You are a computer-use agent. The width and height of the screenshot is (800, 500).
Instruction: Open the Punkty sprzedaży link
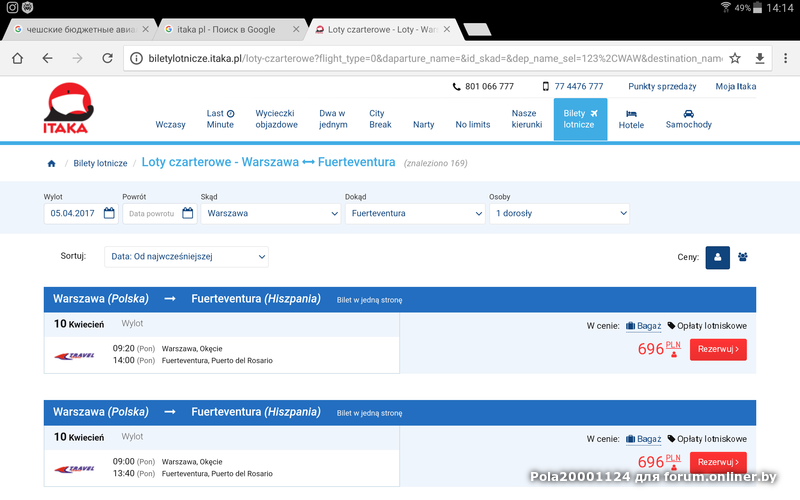coord(662,87)
